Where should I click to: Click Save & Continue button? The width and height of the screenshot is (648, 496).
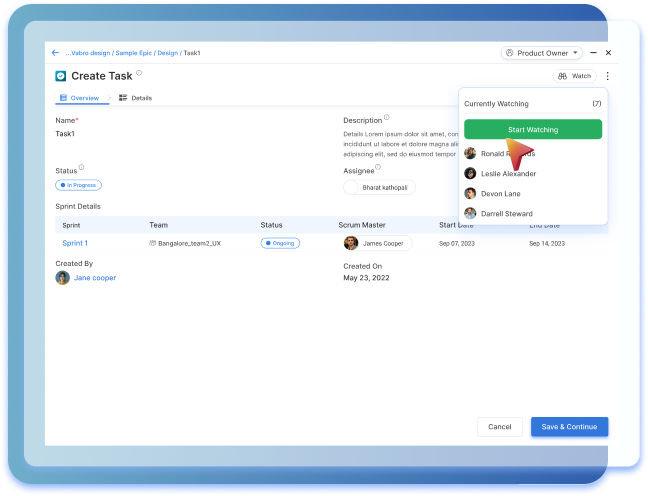pyautogui.click(x=569, y=427)
